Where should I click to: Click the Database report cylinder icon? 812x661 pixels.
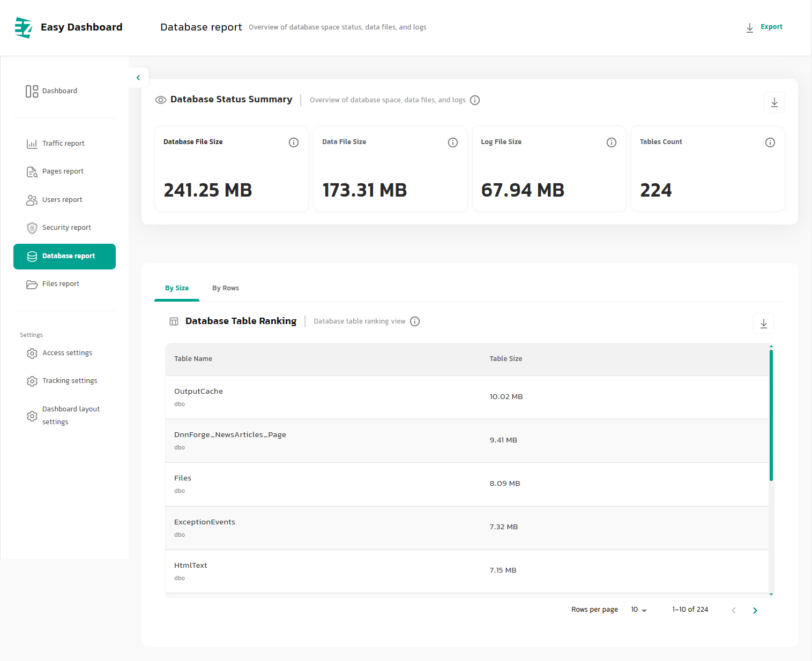tap(32, 257)
